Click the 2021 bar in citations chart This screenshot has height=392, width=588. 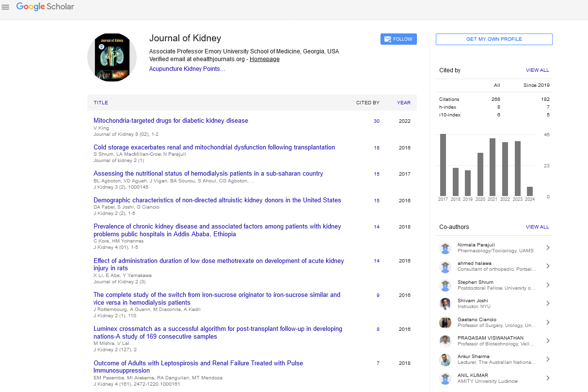pyautogui.click(x=493, y=167)
